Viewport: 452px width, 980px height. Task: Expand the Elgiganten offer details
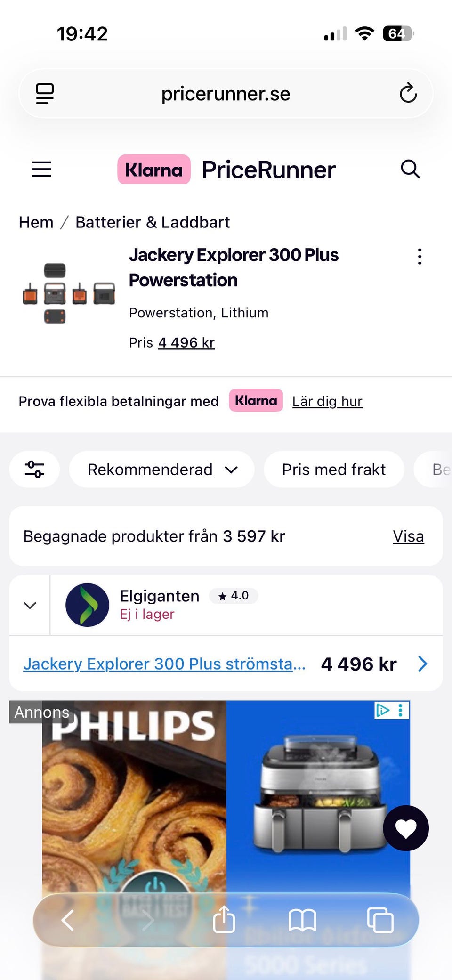[x=30, y=605]
